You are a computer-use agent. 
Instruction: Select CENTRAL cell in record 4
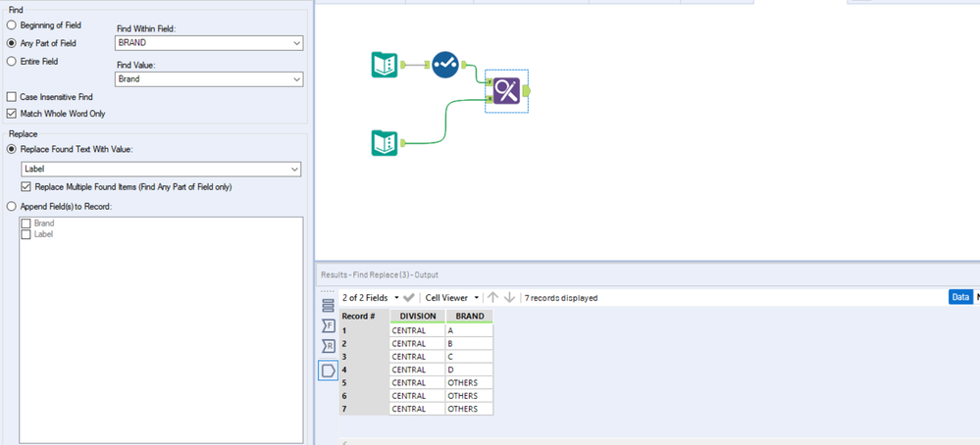point(418,370)
